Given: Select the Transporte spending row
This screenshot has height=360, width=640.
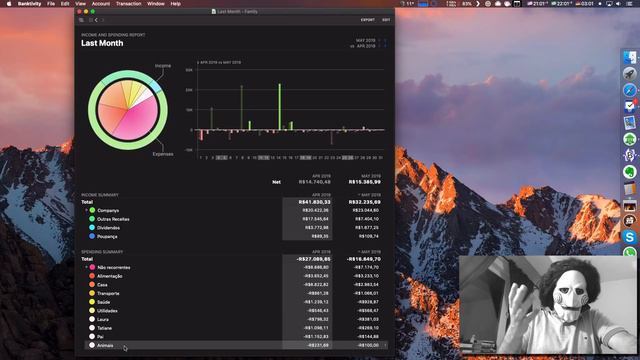Looking at the screenshot, I should pyautogui.click(x=235, y=293).
